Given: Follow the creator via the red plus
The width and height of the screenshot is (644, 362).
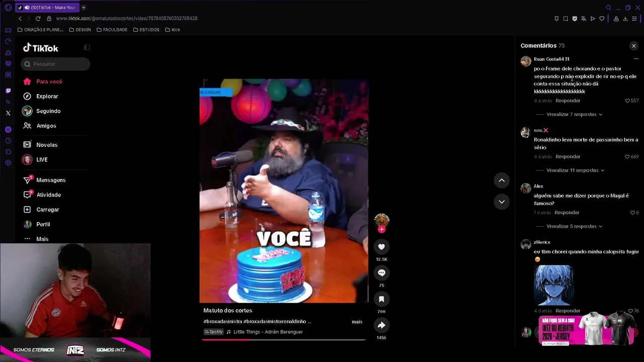Looking at the screenshot, I should [x=381, y=229].
